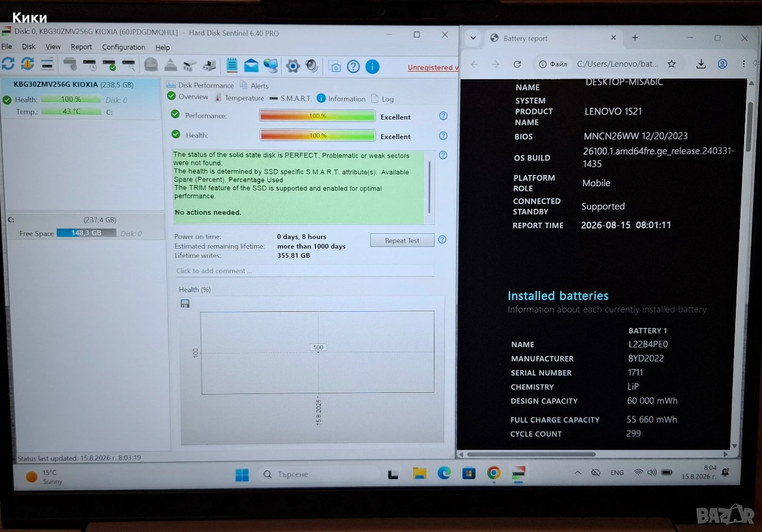Click the monitor with globe network icon
This screenshot has width=762, height=532.
(271, 65)
